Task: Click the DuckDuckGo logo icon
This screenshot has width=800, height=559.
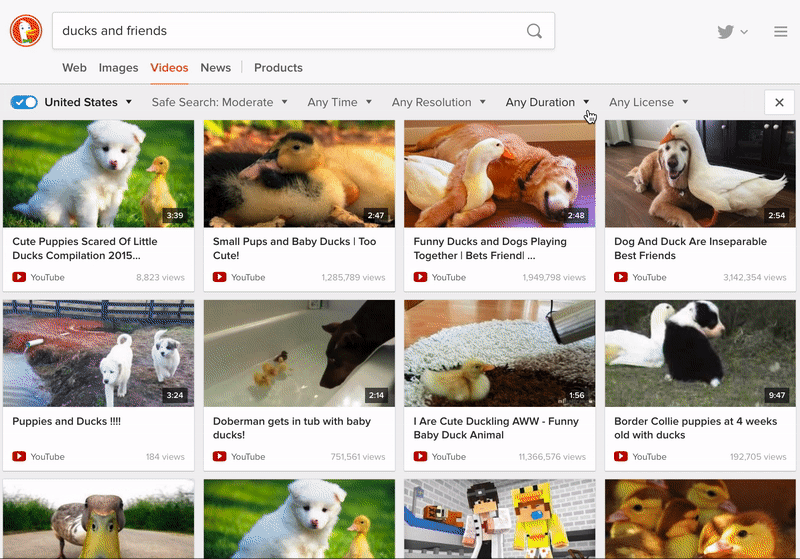Action: [x=26, y=31]
